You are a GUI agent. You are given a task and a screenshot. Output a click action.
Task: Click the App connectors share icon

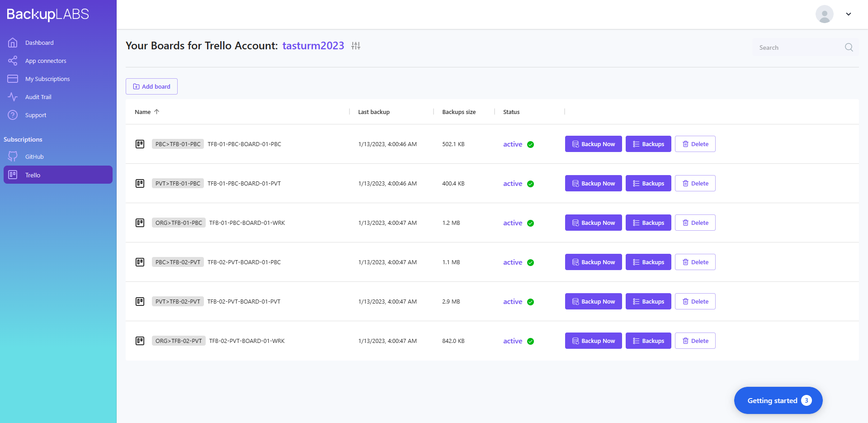(13, 61)
